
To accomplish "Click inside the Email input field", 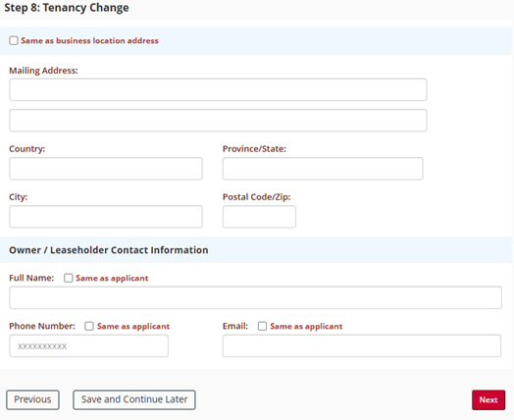I will (x=362, y=345).
